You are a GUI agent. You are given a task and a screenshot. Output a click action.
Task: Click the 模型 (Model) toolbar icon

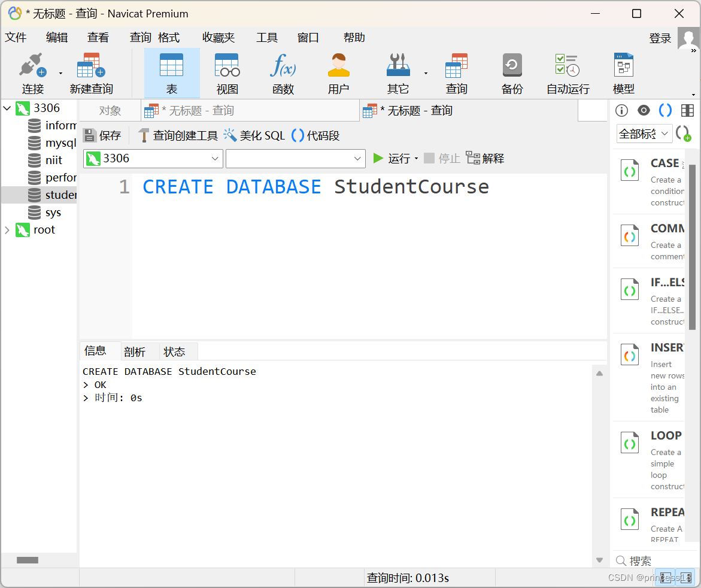click(x=623, y=72)
